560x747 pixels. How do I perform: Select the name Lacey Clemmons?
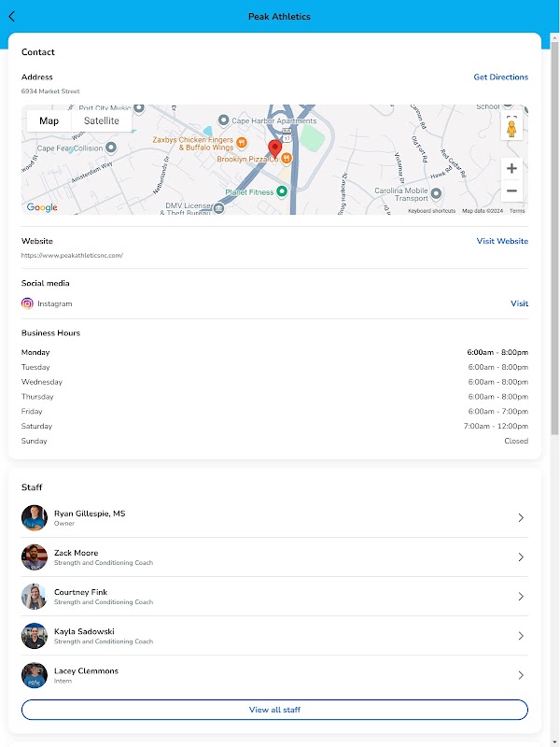point(86,670)
